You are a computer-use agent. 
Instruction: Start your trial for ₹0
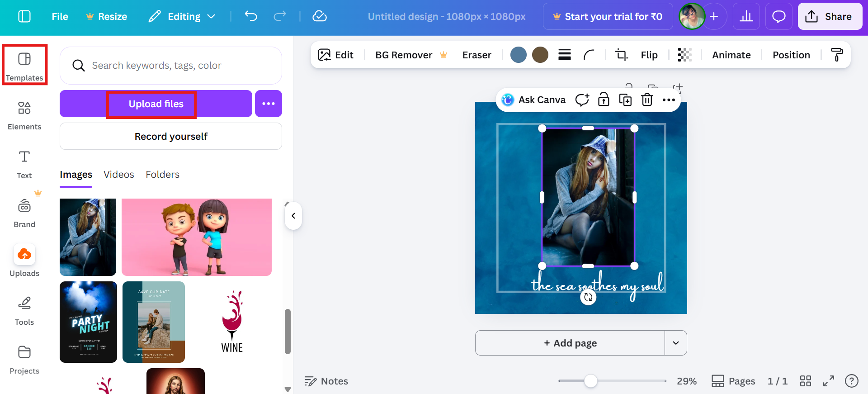coord(608,17)
